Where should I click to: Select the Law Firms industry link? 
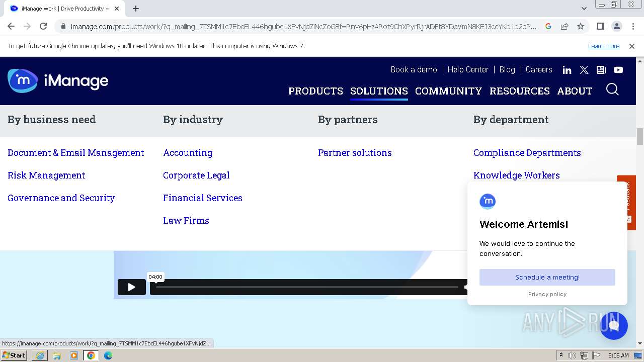pyautogui.click(x=186, y=221)
